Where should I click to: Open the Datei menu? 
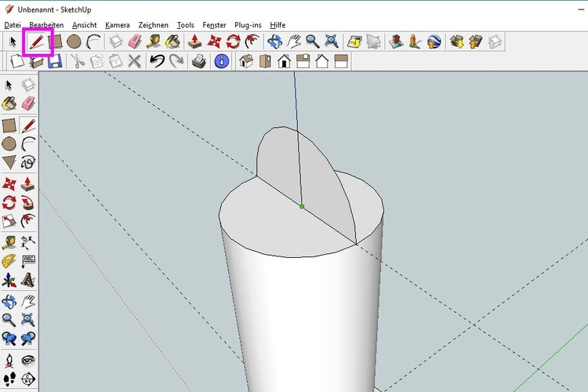[13, 25]
